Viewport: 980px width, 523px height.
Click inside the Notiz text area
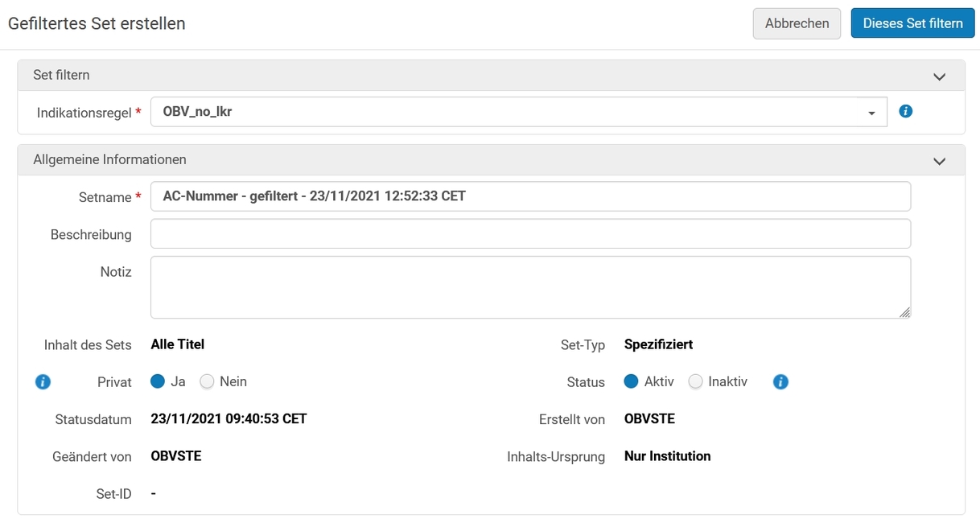pyautogui.click(x=530, y=287)
